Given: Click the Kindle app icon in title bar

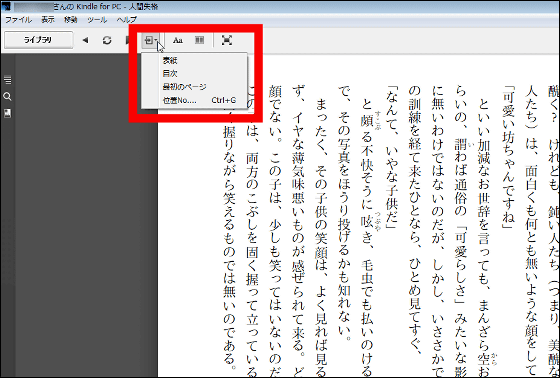Looking at the screenshot, I should (6, 6).
